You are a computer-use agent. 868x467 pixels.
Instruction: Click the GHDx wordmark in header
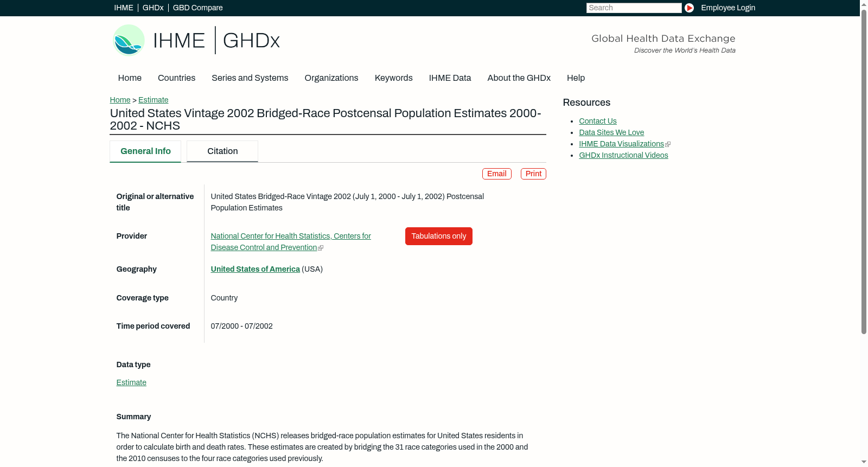point(251,41)
